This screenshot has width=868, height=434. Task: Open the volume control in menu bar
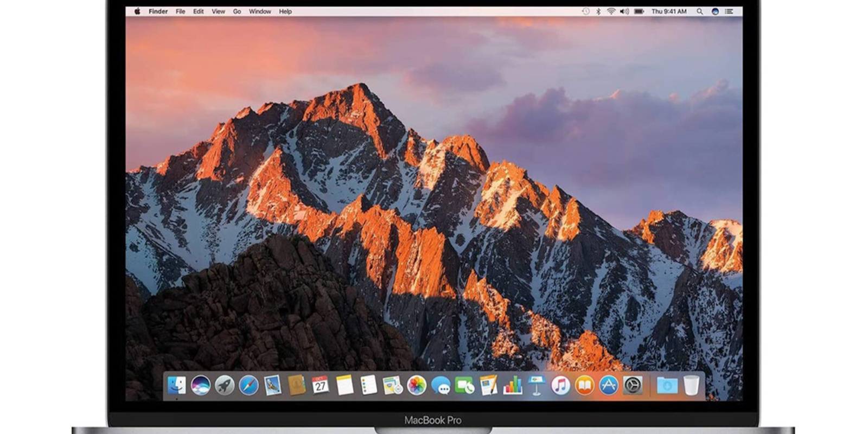[624, 11]
